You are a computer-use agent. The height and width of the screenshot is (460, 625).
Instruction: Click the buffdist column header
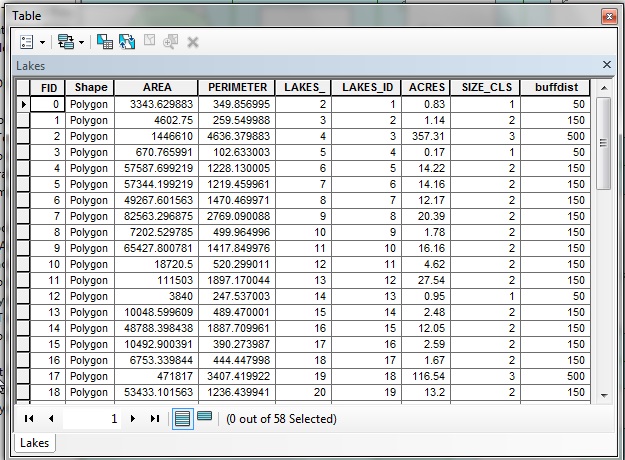[x=555, y=87]
